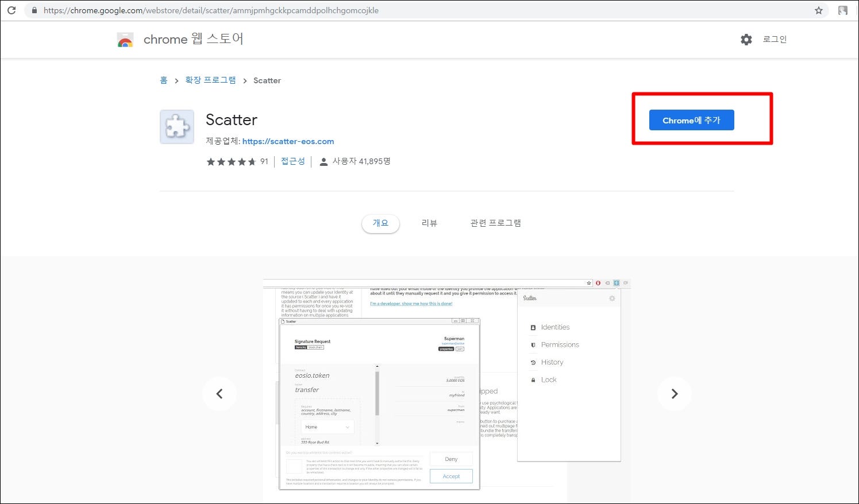Open 확장 프로그램 breadcrumb link

click(210, 80)
